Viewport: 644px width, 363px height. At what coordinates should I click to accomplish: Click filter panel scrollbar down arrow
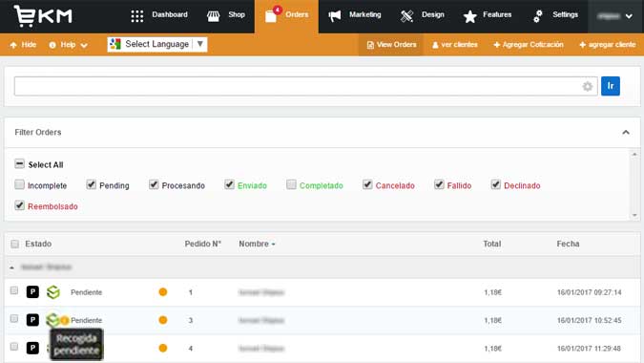tap(634, 215)
